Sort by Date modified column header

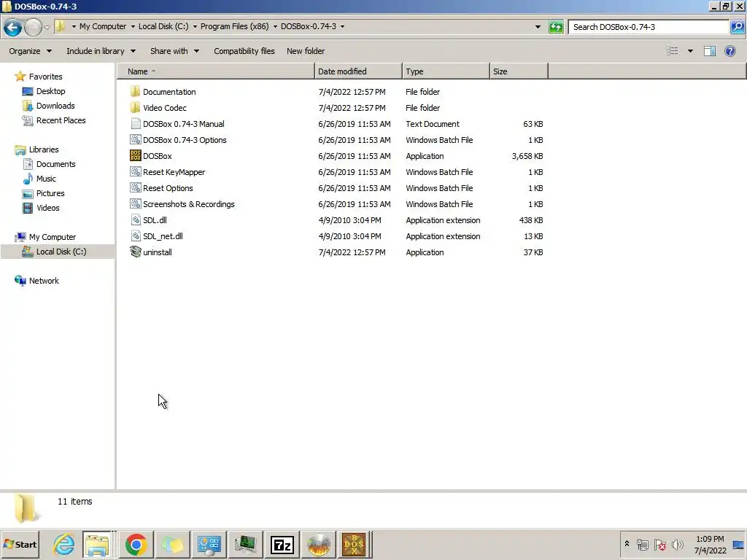(358, 71)
